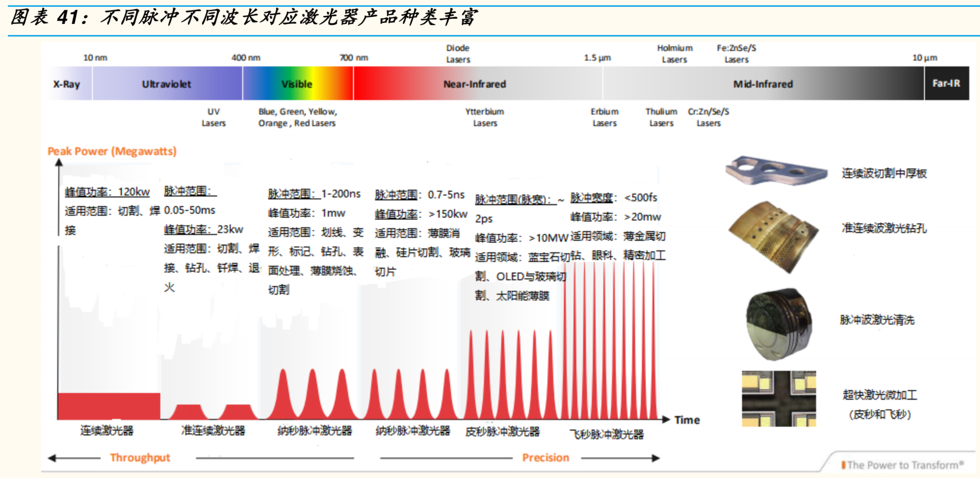Click the Cr:Zn/Se/S Lasers label
The height and width of the screenshot is (478, 980).
[709, 117]
